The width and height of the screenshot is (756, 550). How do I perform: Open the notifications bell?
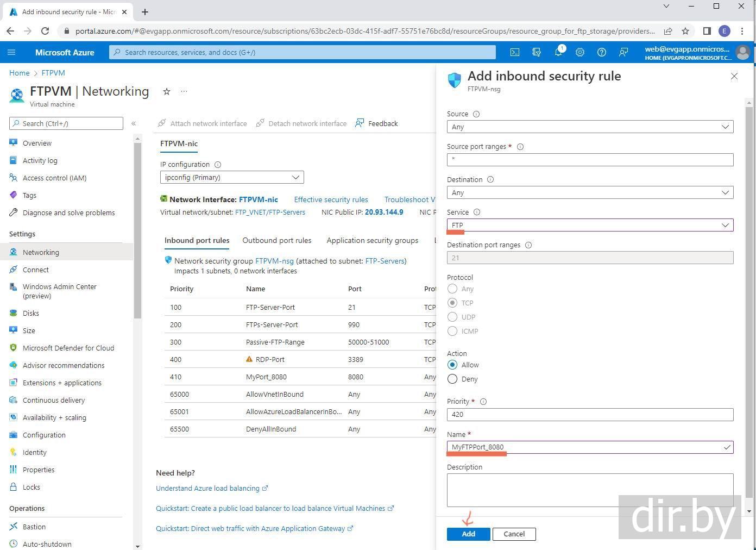pos(558,52)
